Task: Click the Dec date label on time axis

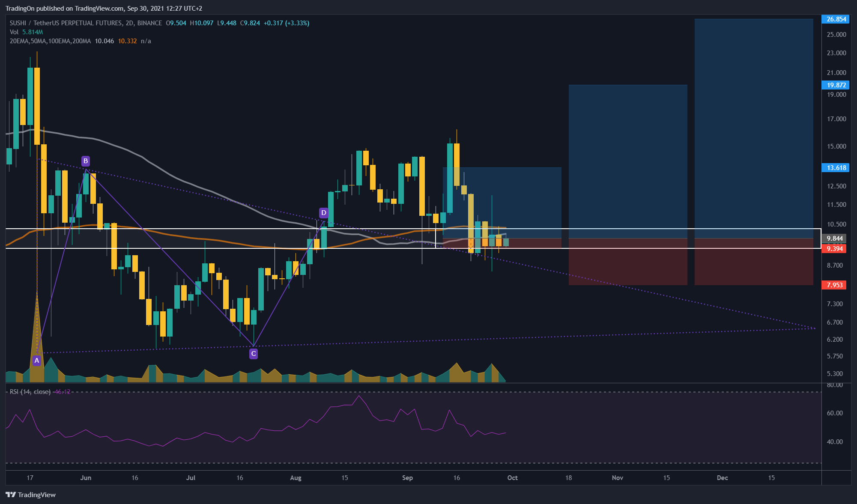Action: 722,478
